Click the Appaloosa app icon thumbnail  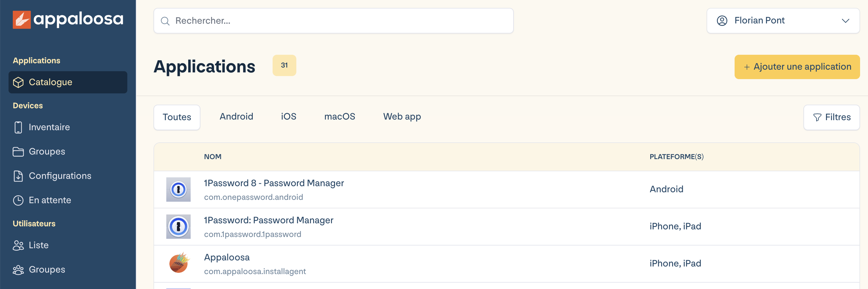coord(179,263)
